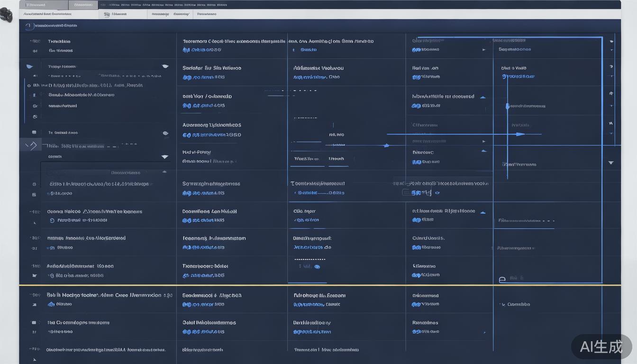Click the blue right-pointing arrow on horizontal line
637x364 pixels.
click(520, 134)
